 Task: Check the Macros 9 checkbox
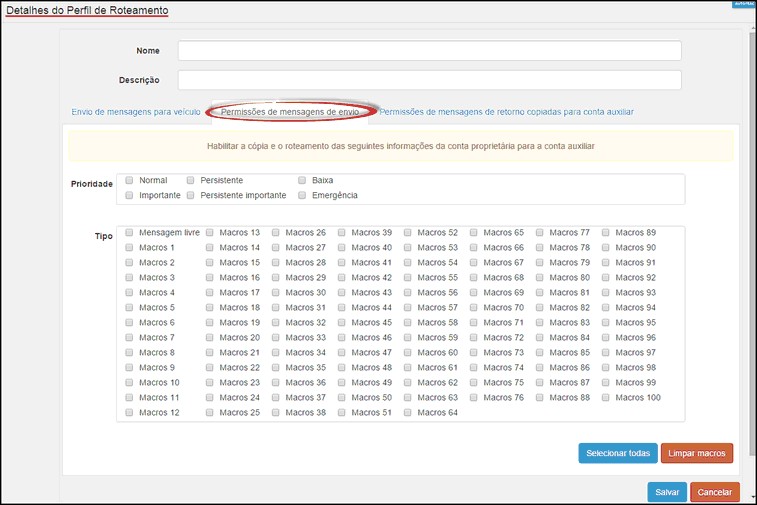[x=129, y=367]
